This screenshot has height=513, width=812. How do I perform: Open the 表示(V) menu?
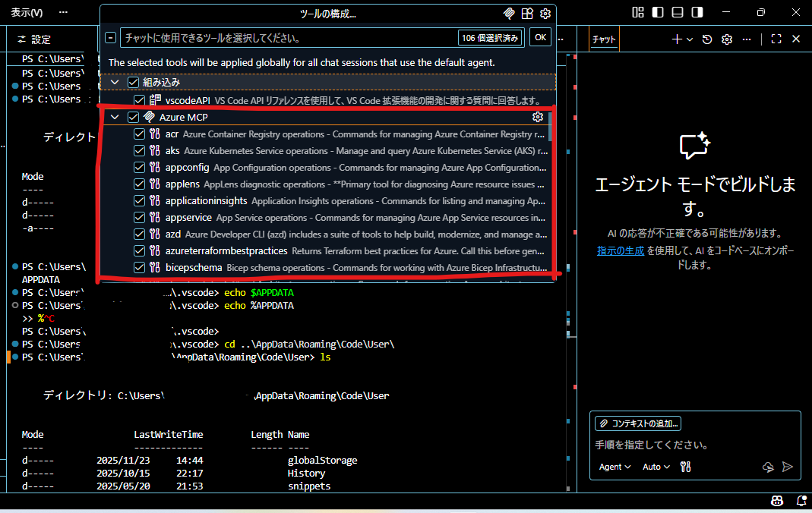point(27,12)
